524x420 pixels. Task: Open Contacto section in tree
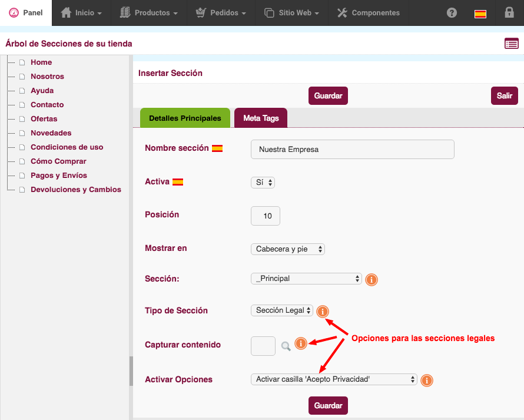click(x=47, y=105)
